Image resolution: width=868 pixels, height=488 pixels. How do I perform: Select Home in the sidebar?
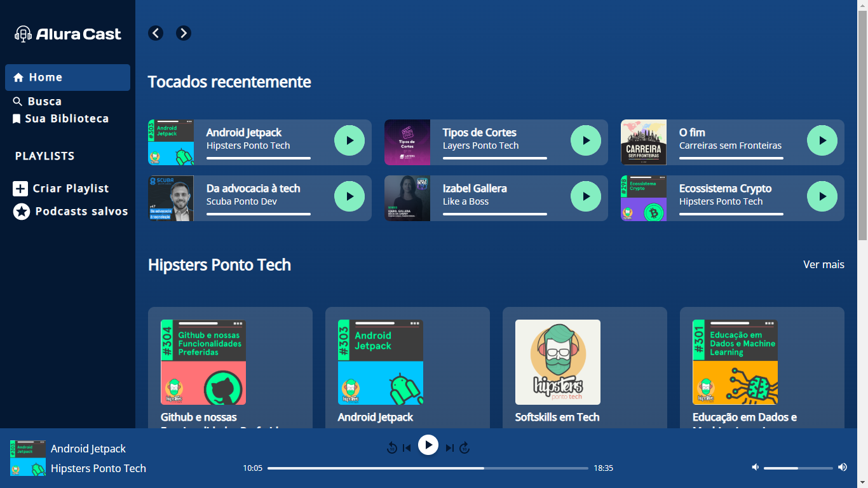[67, 78]
